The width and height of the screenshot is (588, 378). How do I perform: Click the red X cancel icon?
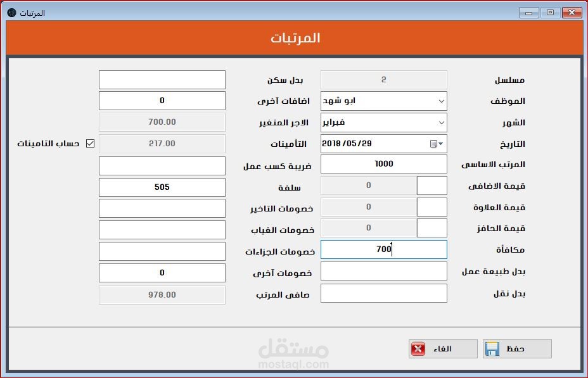tap(418, 349)
